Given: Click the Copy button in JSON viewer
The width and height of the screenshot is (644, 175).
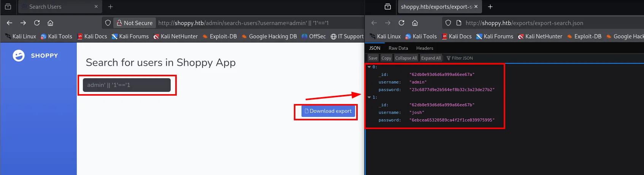Looking at the screenshot, I should (386, 58).
